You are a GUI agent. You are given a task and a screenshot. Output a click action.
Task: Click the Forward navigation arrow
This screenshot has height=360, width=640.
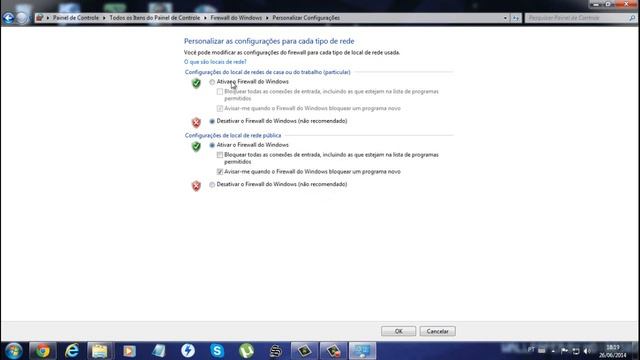(x=22, y=18)
